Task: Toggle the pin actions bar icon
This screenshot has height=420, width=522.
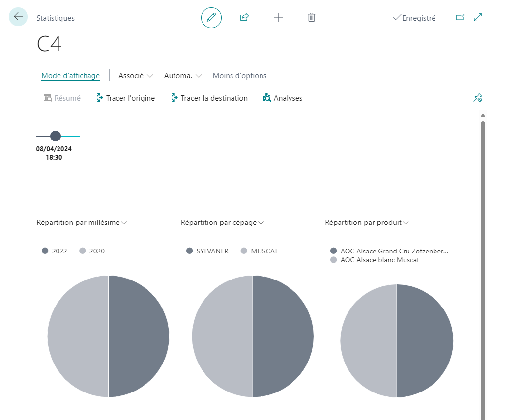Action: pyautogui.click(x=478, y=98)
